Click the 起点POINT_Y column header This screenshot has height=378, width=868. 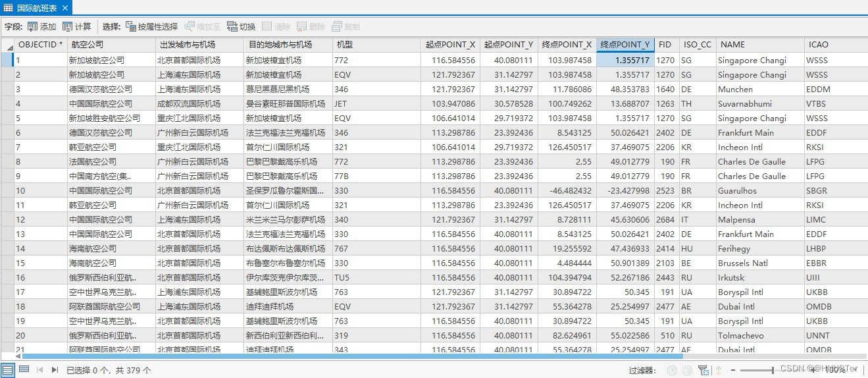(x=509, y=45)
